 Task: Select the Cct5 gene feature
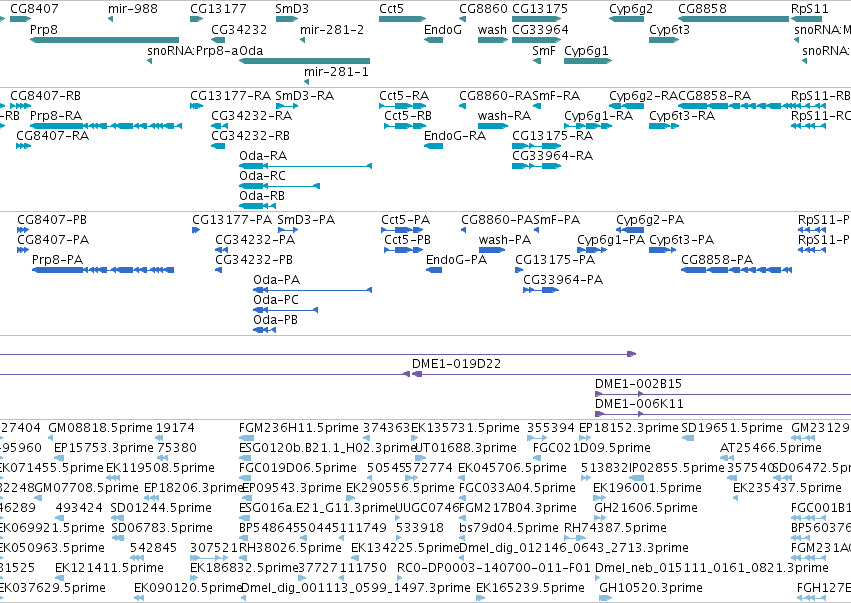402,19
